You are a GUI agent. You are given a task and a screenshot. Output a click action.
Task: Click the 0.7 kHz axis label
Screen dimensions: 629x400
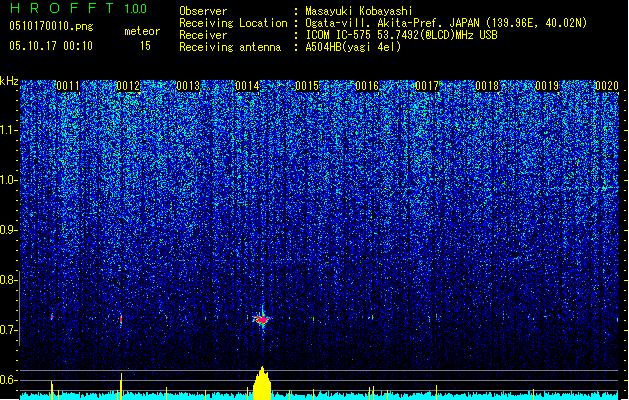tap(8, 330)
